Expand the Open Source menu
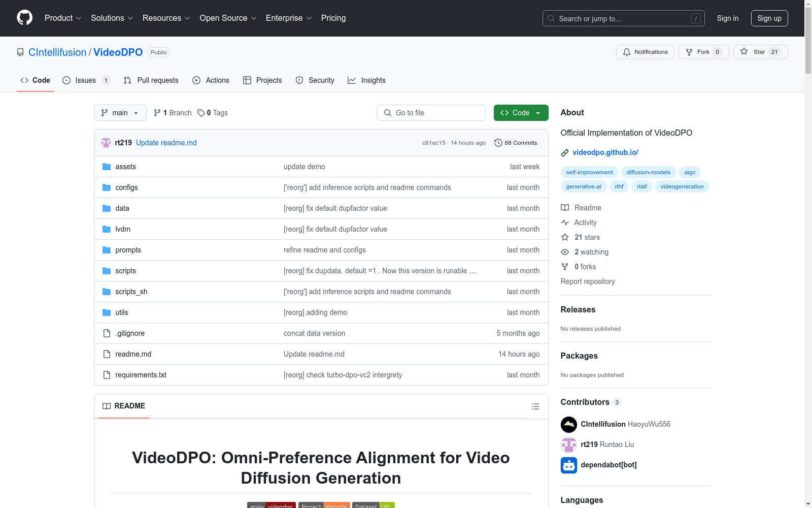This screenshot has height=508, width=812. tap(228, 18)
